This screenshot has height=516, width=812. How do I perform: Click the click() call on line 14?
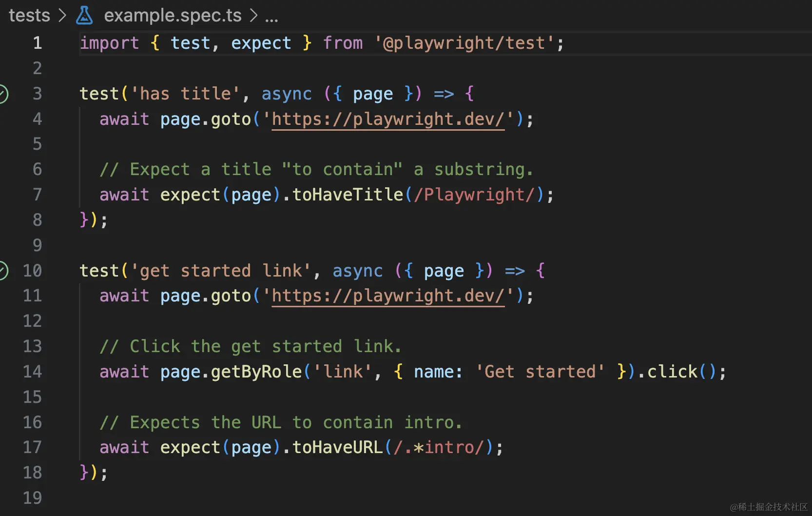click(x=681, y=372)
